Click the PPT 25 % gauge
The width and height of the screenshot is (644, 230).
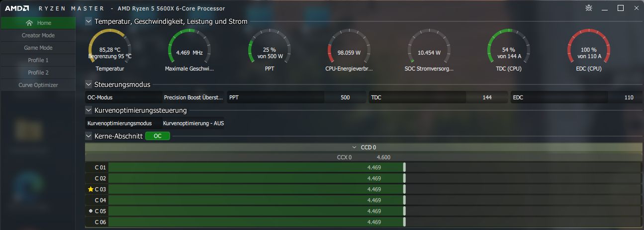pos(270,50)
